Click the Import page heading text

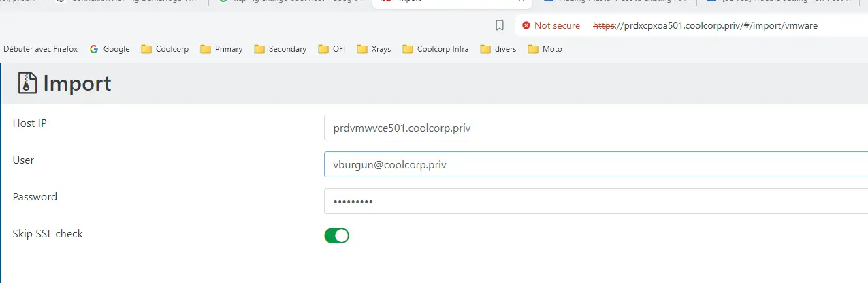click(77, 84)
